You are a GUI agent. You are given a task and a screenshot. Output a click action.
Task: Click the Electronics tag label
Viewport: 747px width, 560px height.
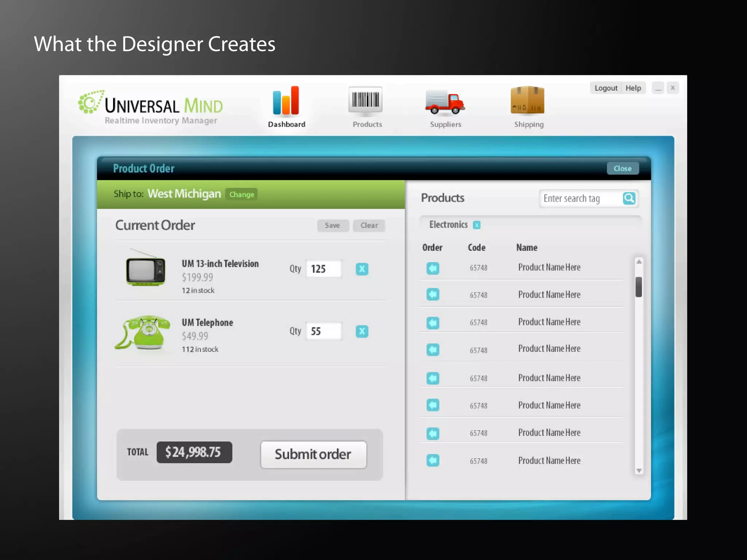coord(448,225)
